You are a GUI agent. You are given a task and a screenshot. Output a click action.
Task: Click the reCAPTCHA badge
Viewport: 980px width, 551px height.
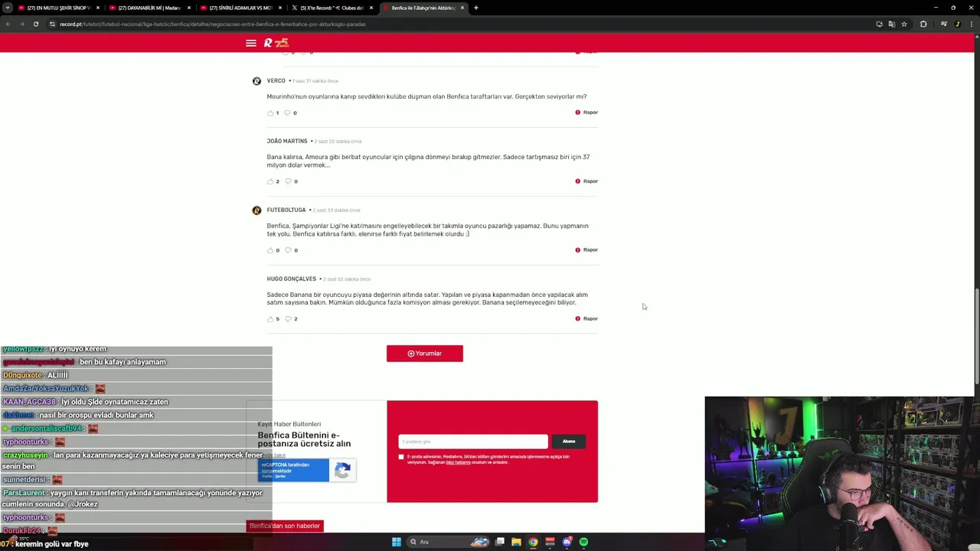(x=306, y=470)
